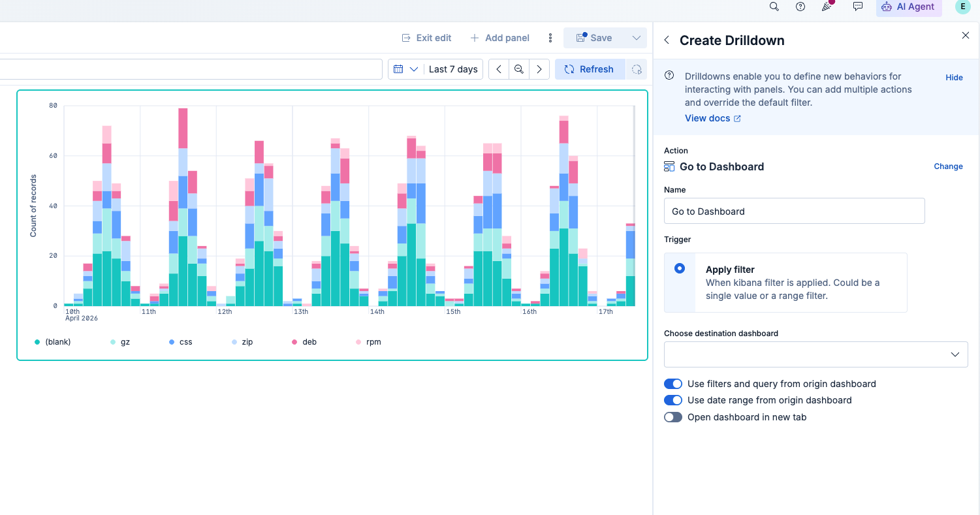Step time range backward
The width and height of the screenshot is (980, 515).
point(499,69)
